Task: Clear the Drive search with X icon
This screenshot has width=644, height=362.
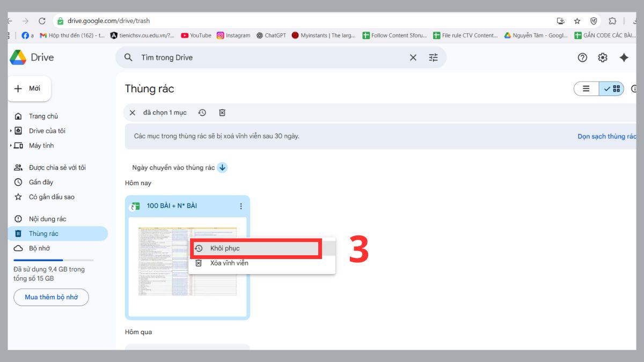Action: tap(413, 57)
